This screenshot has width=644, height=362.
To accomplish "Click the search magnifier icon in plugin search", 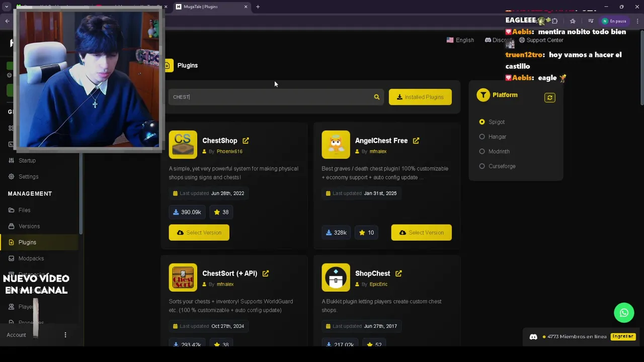I will [x=377, y=97].
